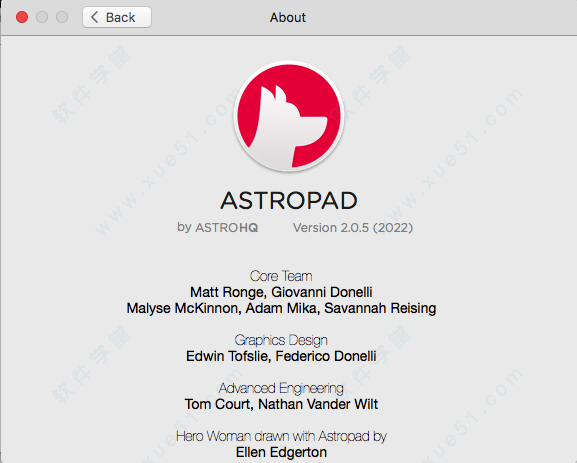Click 'Edwin Tofslie, Federico Donelli' line
577x463 pixels.
[x=281, y=356]
